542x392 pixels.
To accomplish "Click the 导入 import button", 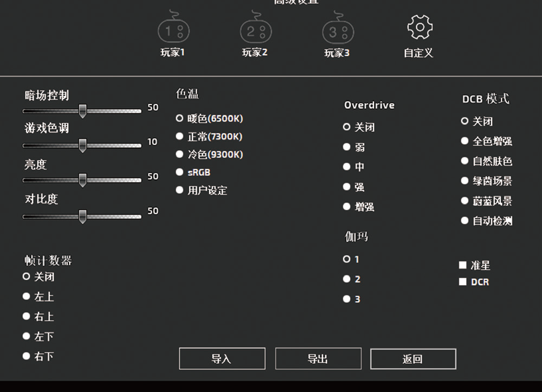I will 222,358.
